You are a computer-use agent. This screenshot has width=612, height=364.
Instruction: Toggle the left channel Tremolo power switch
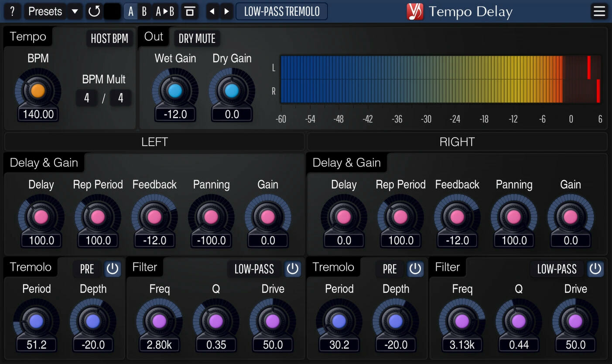tap(113, 269)
